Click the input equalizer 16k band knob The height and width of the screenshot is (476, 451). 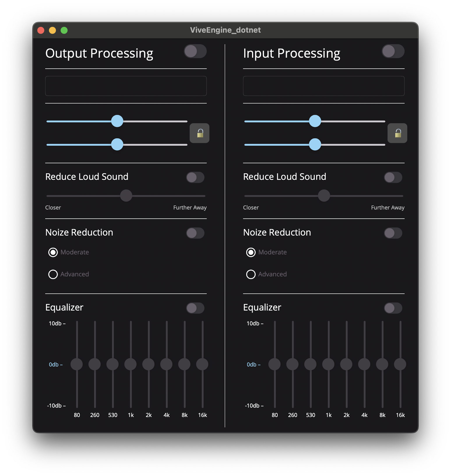400,364
